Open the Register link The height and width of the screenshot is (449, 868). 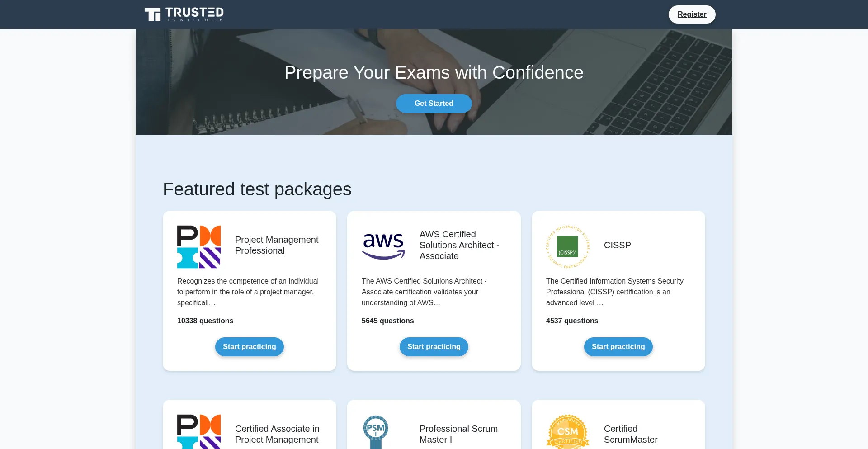pyautogui.click(x=692, y=14)
